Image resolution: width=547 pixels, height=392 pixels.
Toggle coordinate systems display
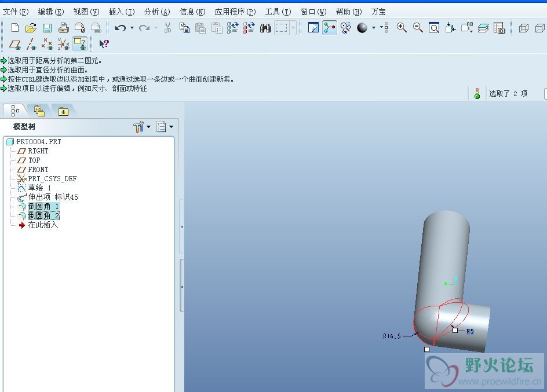[64, 44]
